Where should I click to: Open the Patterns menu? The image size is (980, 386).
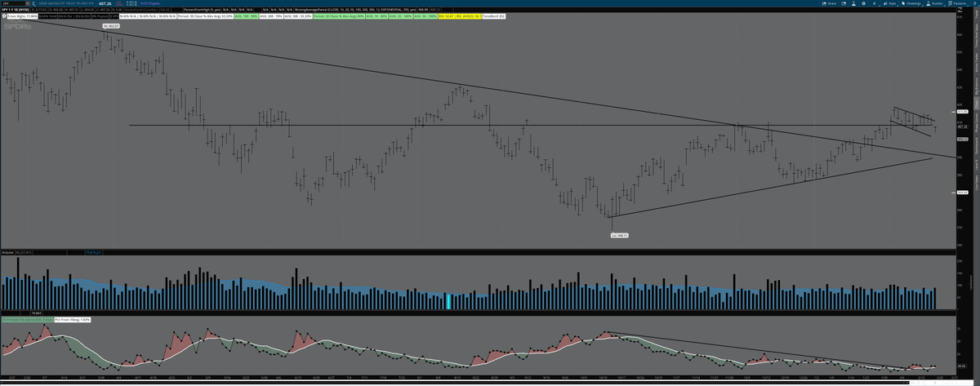[957, 3]
